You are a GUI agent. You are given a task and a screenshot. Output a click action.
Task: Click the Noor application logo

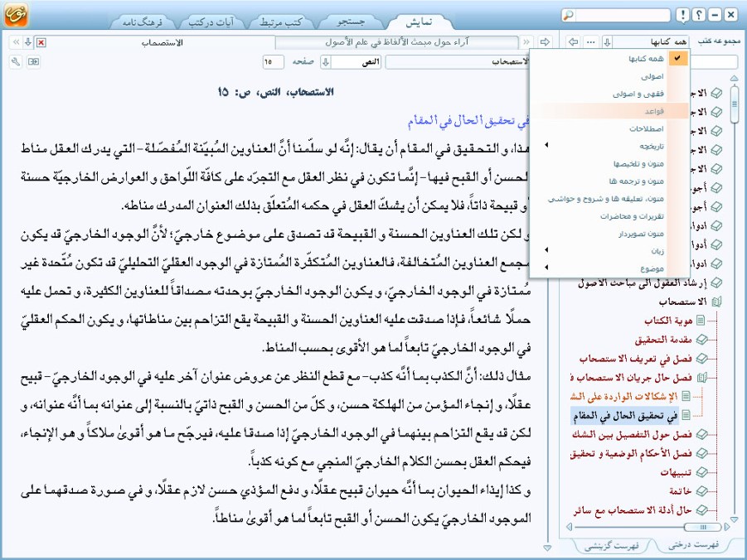[16, 15]
